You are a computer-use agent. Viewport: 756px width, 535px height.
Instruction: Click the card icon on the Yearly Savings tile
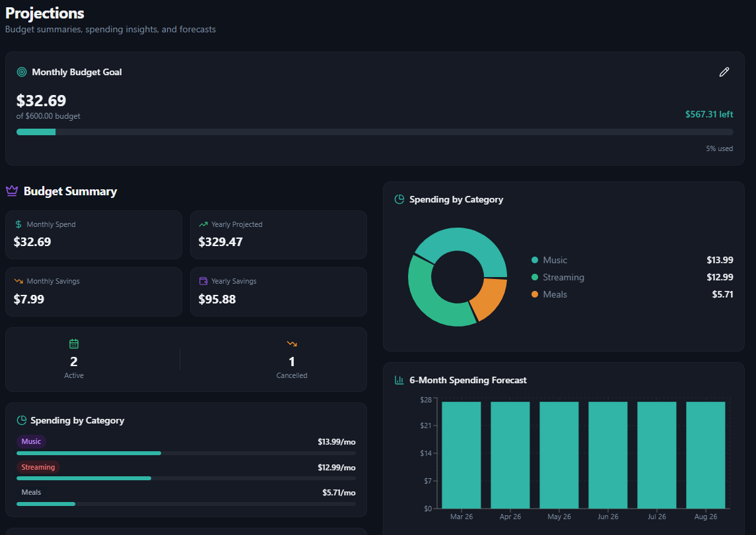205,281
